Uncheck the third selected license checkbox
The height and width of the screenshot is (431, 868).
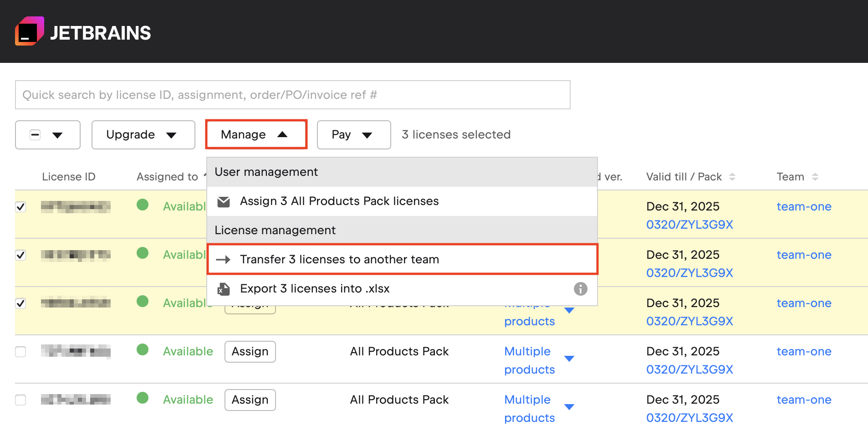point(20,303)
